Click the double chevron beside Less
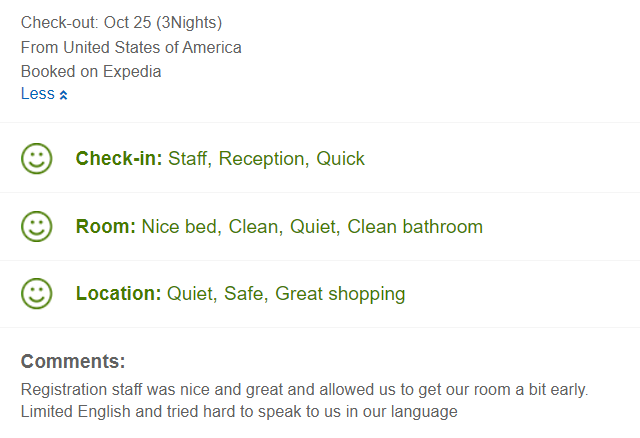Image resolution: width=640 pixels, height=438 pixels. 63,95
